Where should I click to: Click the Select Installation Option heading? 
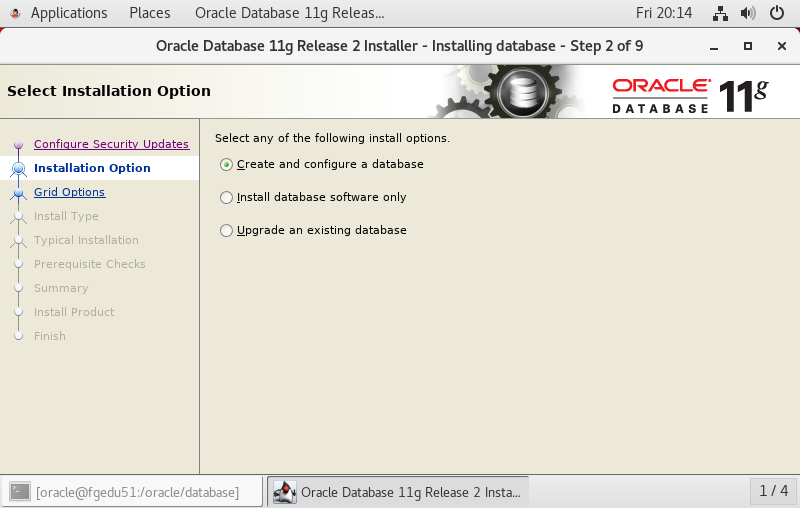pyautogui.click(x=109, y=91)
